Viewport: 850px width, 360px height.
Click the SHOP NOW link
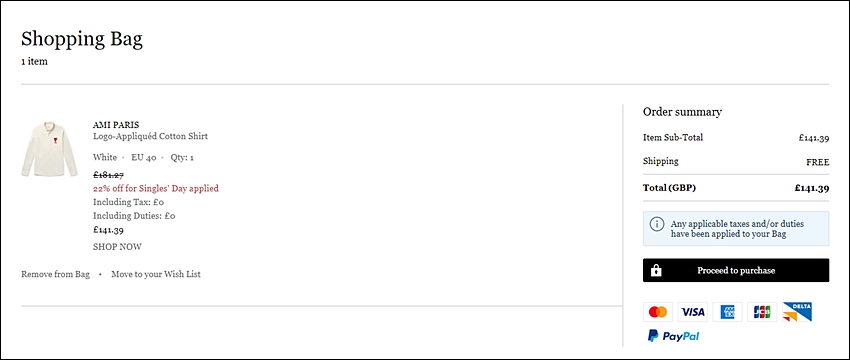coord(117,247)
